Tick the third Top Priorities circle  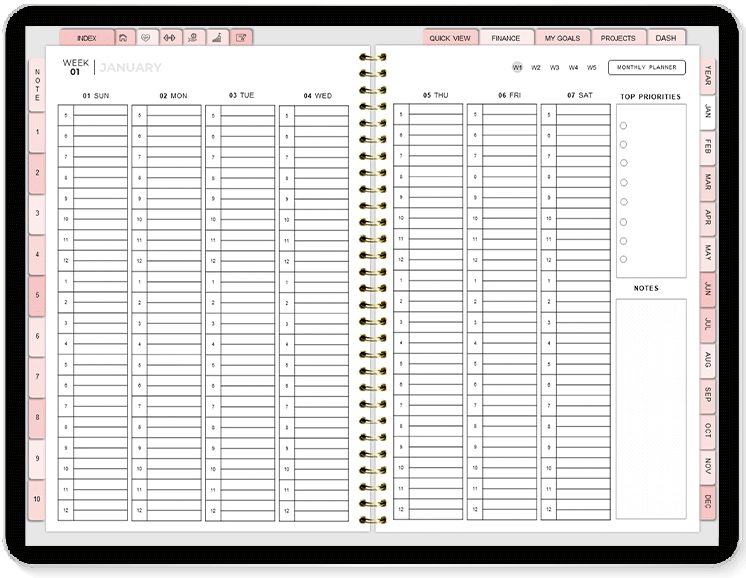[623, 163]
